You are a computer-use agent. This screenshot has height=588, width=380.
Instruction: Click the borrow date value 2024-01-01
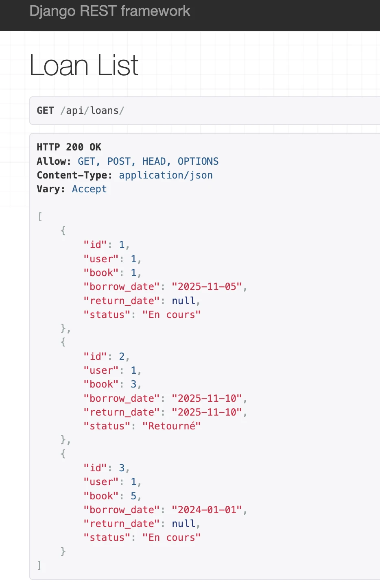(x=207, y=510)
